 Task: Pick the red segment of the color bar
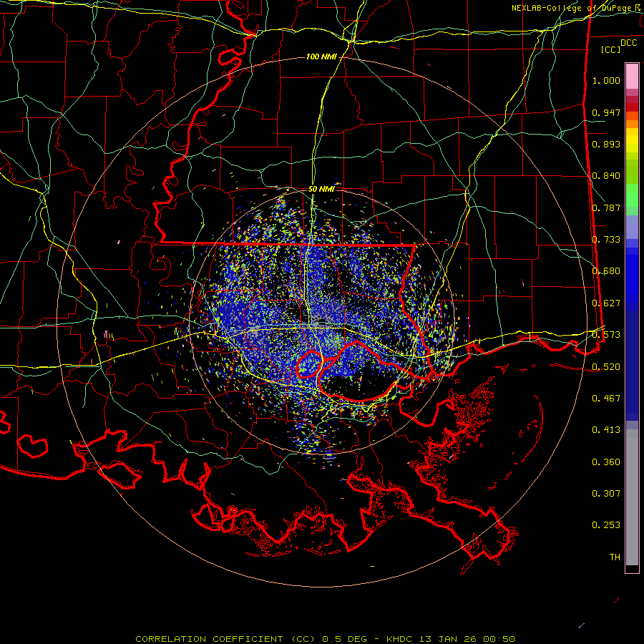click(x=632, y=107)
